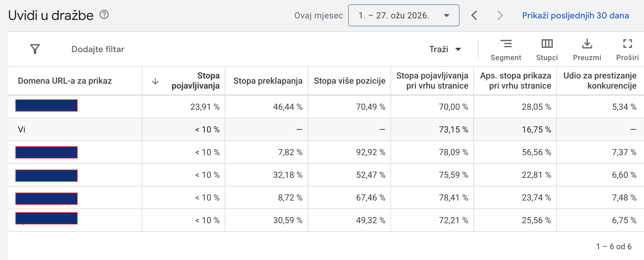Viewport: 644px width, 260px height.
Task: Sort by Domena URL-a za prikaz
Action: [65, 81]
